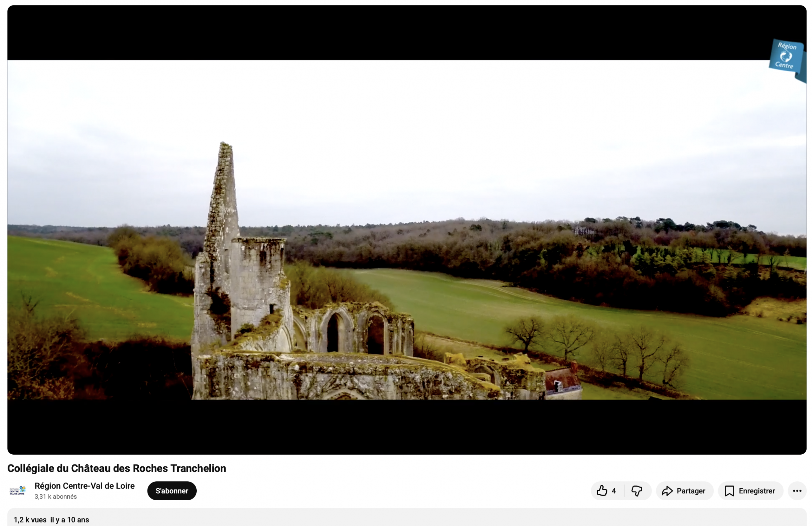812x526 pixels.
Task: Click the thumbs-up like icon
Action: pos(602,490)
